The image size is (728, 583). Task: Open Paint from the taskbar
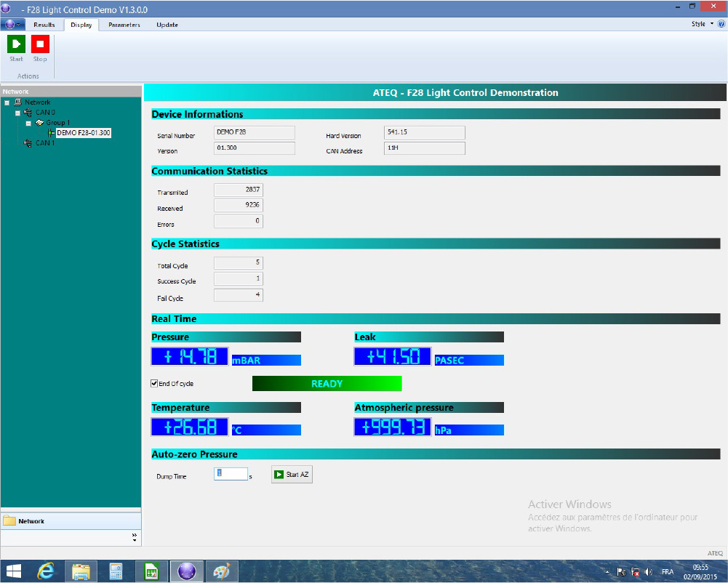click(x=220, y=571)
